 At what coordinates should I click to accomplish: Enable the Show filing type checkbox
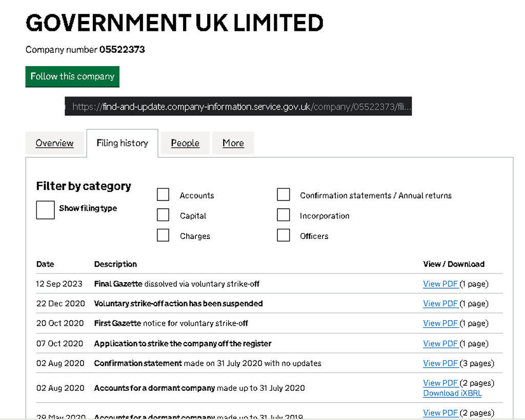click(45, 210)
